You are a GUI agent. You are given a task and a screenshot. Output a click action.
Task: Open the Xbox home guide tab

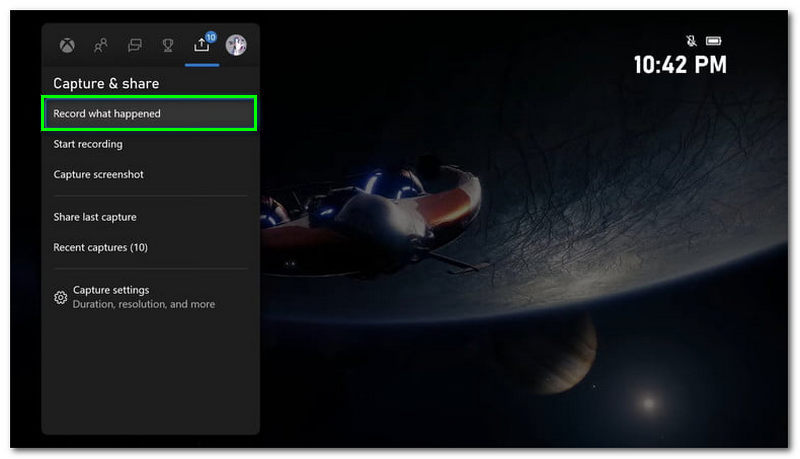click(67, 45)
